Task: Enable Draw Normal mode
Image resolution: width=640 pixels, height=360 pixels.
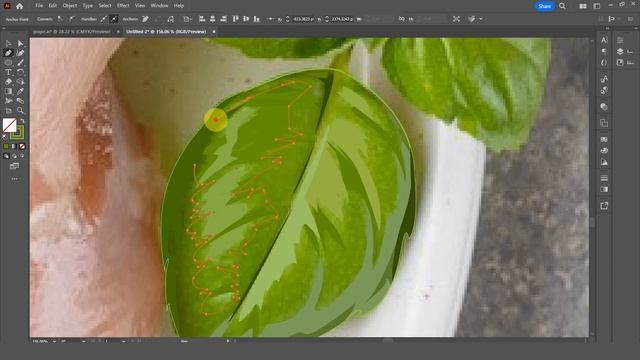Action: (6, 156)
